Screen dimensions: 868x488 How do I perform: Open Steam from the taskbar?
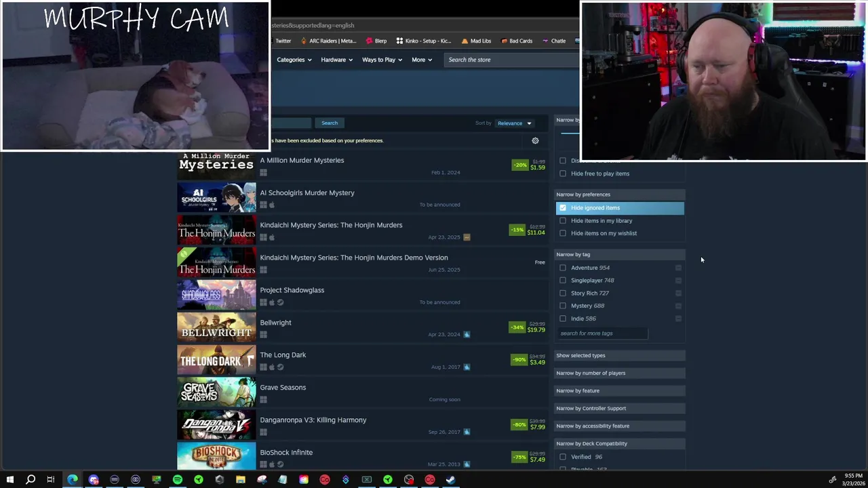(x=451, y=480)
